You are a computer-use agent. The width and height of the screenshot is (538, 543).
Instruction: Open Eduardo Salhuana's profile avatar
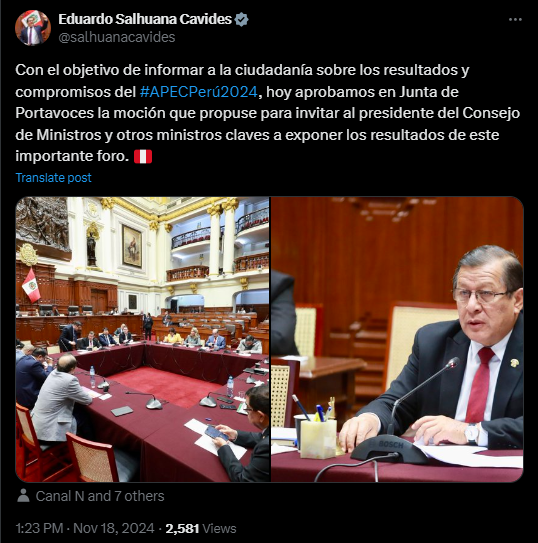click(x=33, y=28)
